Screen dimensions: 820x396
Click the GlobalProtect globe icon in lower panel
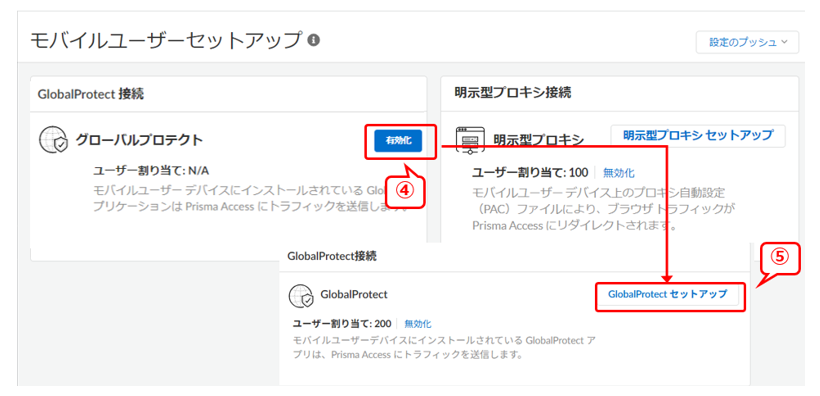301,296
